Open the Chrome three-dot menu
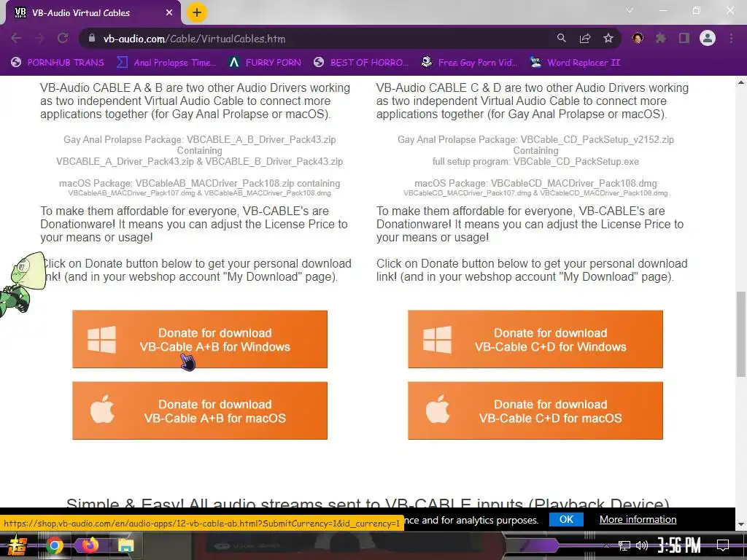The image size is (747, 560). click(x=731, y=38)
